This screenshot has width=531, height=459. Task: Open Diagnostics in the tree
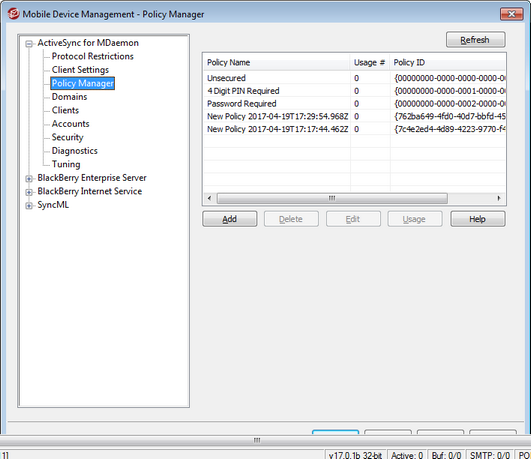[x=75, y=151]
